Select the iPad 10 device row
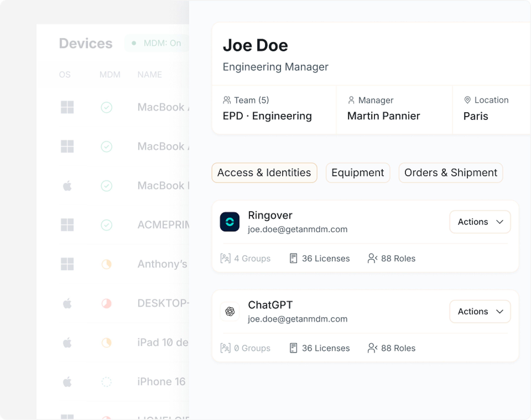Screen dimensions: 531x420 coord(162,342)
